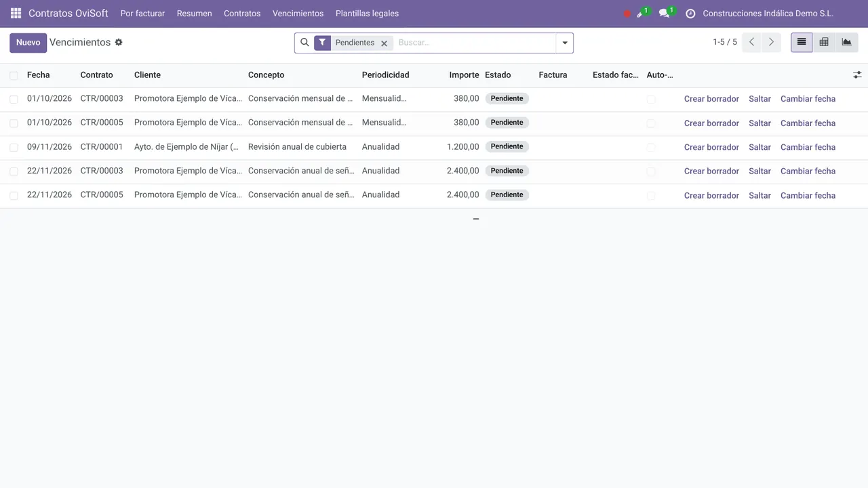
Task: Crear borrador for CTR/00001 row
Action: click(x=711, y=147)
